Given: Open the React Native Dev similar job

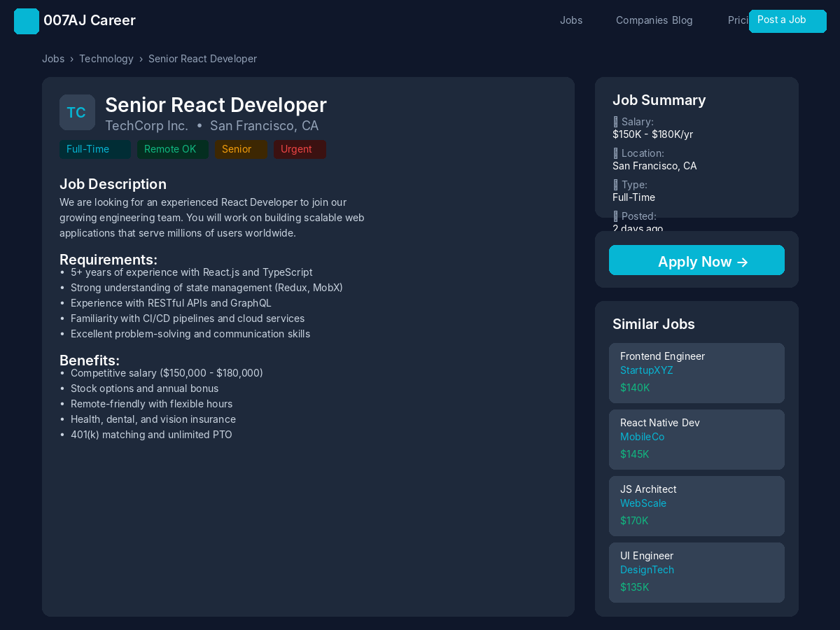Looking at the screenshot, I should pos(696,440).
